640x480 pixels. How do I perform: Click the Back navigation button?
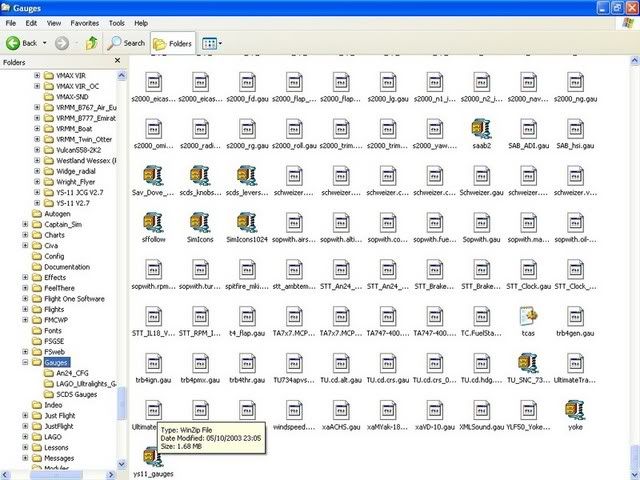click(x=22, y=43)
